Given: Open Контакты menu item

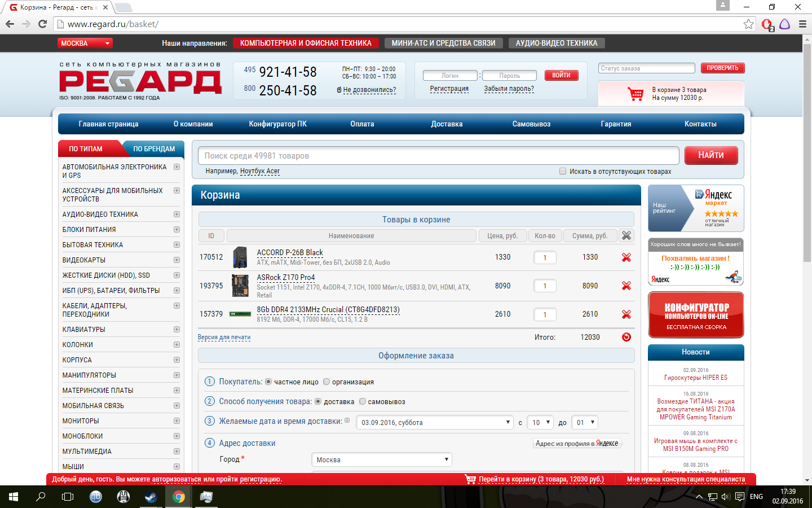Looking at the screenshot, I should pyautogui.click(x=700, y=124).
